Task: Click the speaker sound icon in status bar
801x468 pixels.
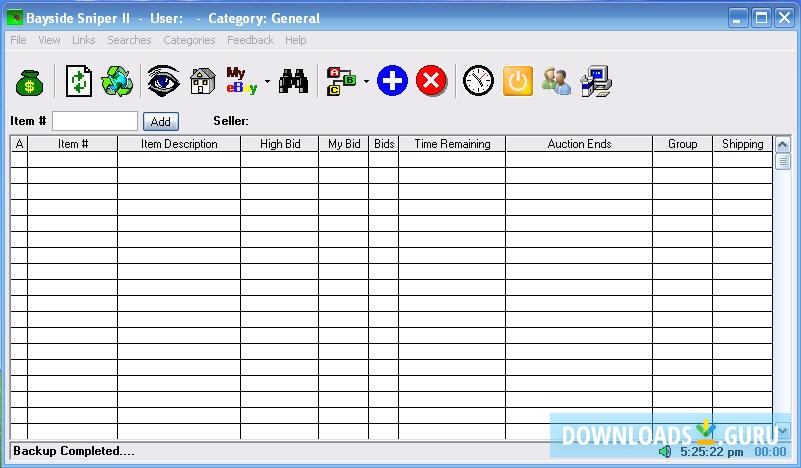Action: pos(665,452)
